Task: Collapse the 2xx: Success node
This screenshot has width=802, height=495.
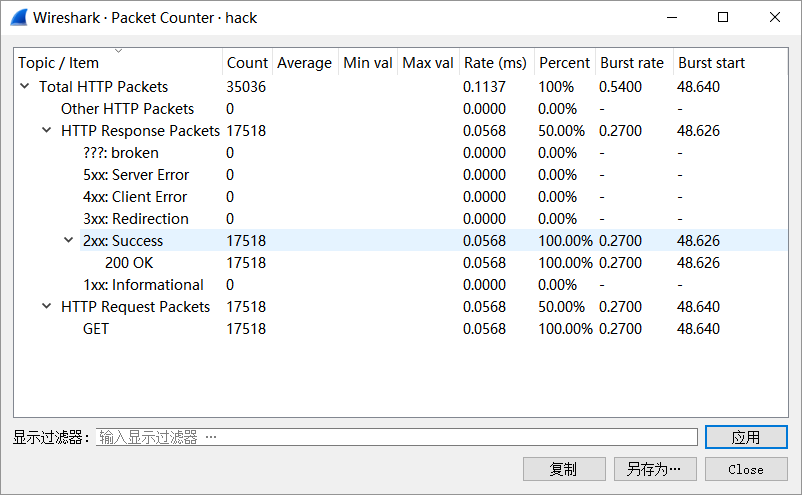Action: pos(69,241)
